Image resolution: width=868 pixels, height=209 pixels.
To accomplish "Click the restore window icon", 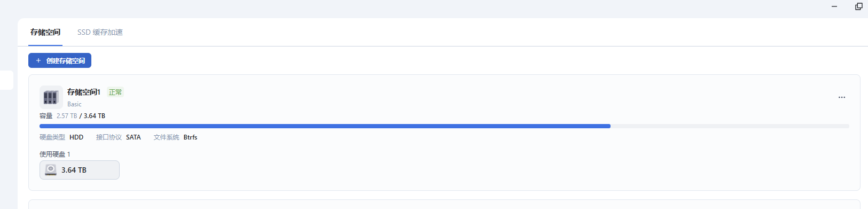I will [x=859, y=6].
